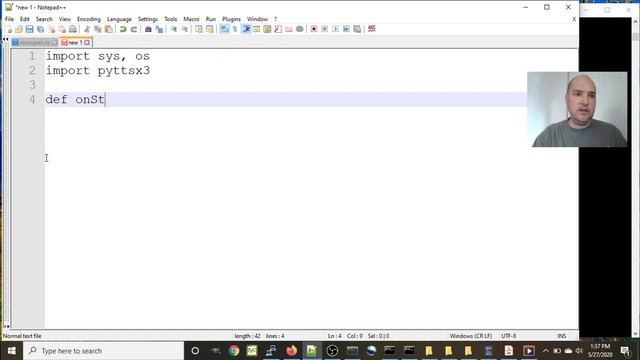Open the Language menu
Screen dimensions: 640x360
pos(119,19)
